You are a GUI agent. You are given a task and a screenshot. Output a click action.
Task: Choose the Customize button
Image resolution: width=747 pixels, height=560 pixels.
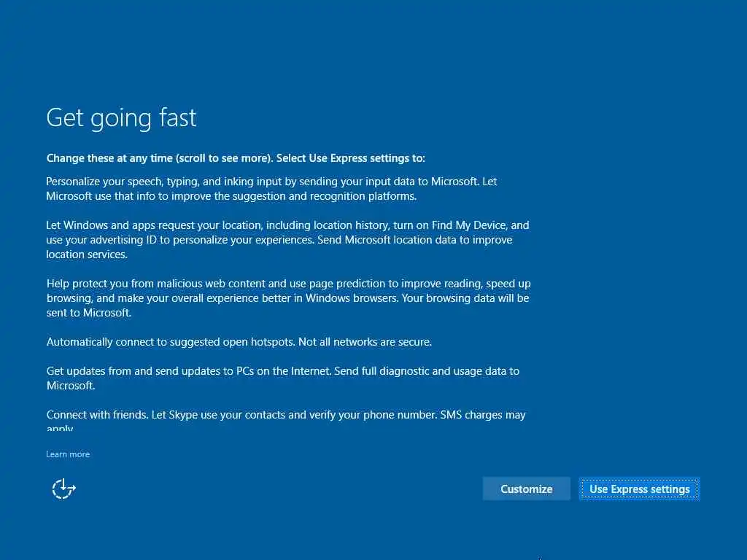point(527,489)
